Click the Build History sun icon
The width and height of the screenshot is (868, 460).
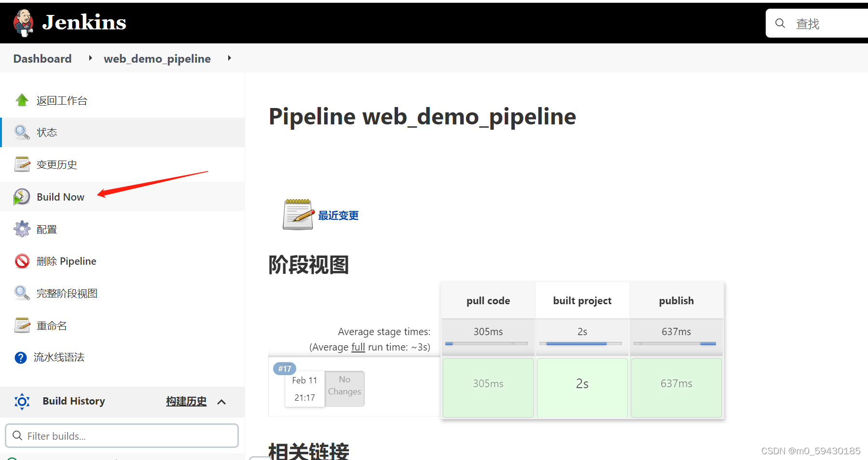[x=22, y=401]
